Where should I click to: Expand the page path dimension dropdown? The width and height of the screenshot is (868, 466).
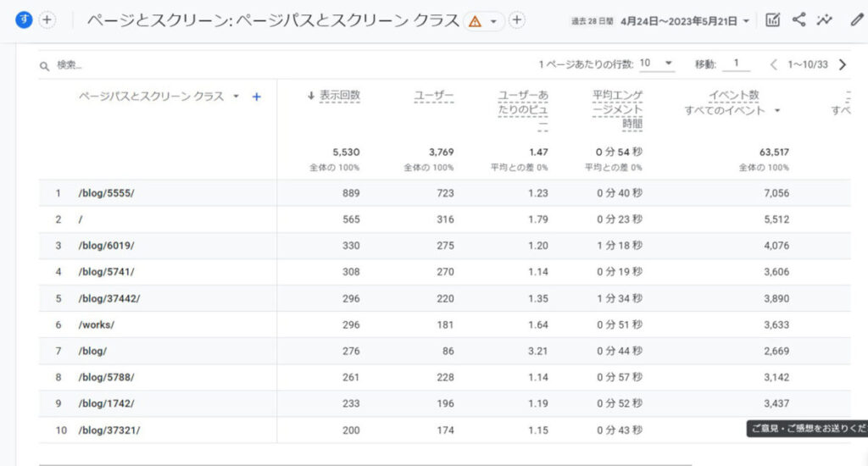point(236,97)
